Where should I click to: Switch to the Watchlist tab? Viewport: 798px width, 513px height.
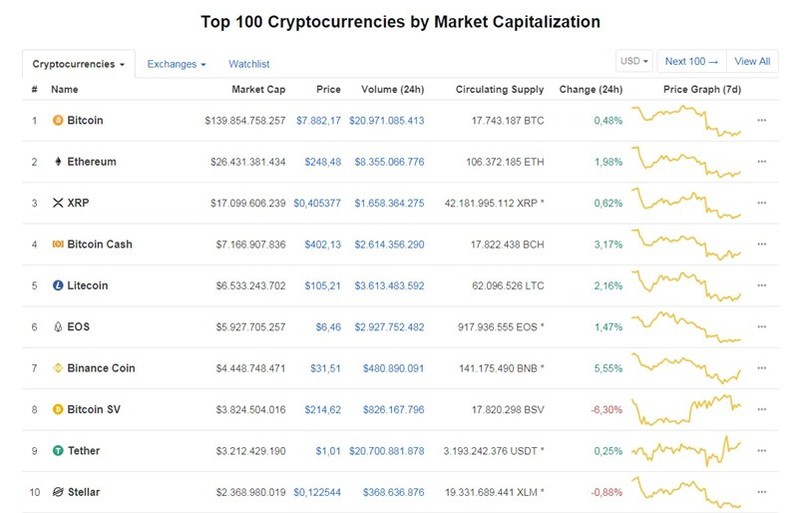249,64
